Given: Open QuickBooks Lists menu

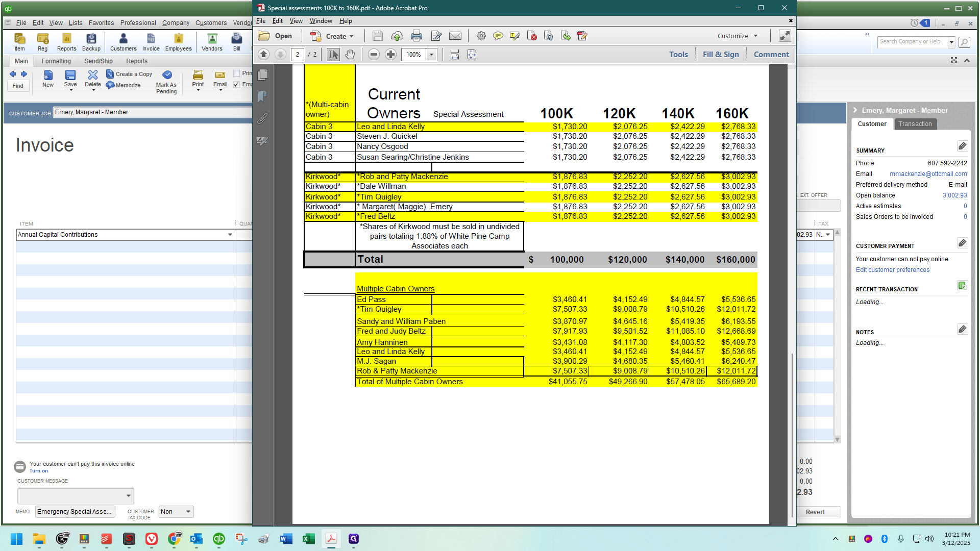Looking at the screenshot, I should (x=75, y=23).
